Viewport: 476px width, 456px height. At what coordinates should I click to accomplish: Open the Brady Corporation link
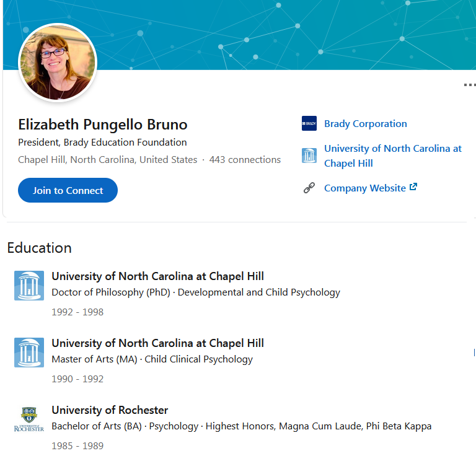pos(366,124)
